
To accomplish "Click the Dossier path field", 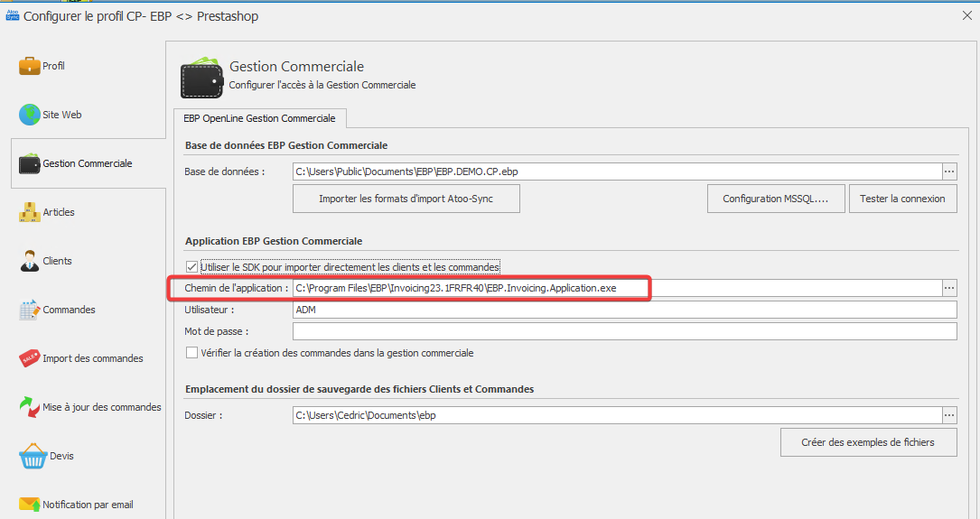I will (618, 415).
